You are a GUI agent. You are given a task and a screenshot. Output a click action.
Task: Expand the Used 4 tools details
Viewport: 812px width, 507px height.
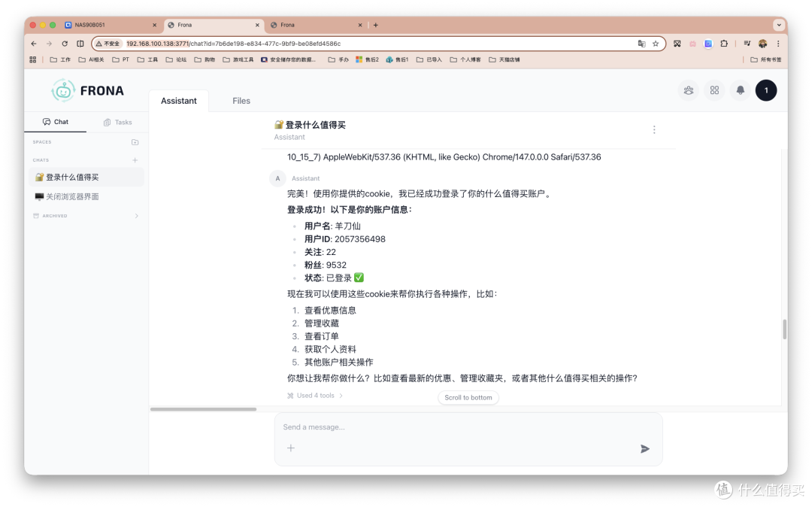pos(315,396)
